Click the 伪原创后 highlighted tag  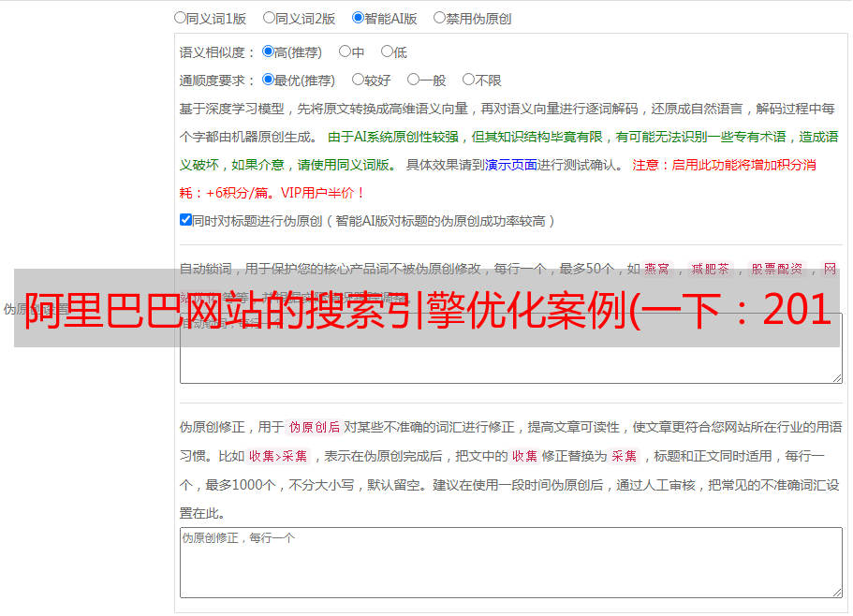coord(315,427)
